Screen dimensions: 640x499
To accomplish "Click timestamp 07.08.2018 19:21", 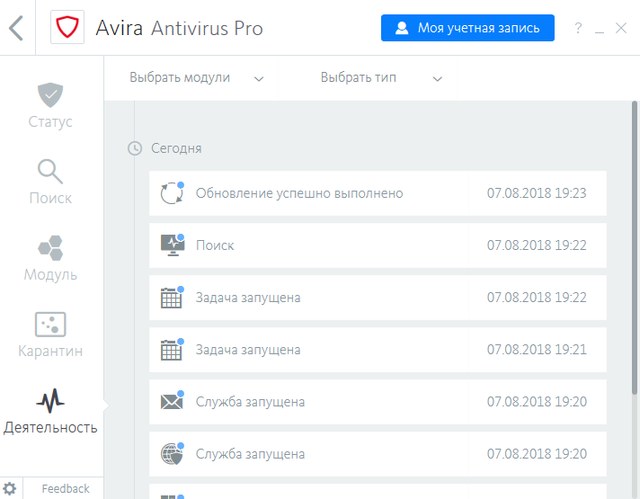I will 537,349.
